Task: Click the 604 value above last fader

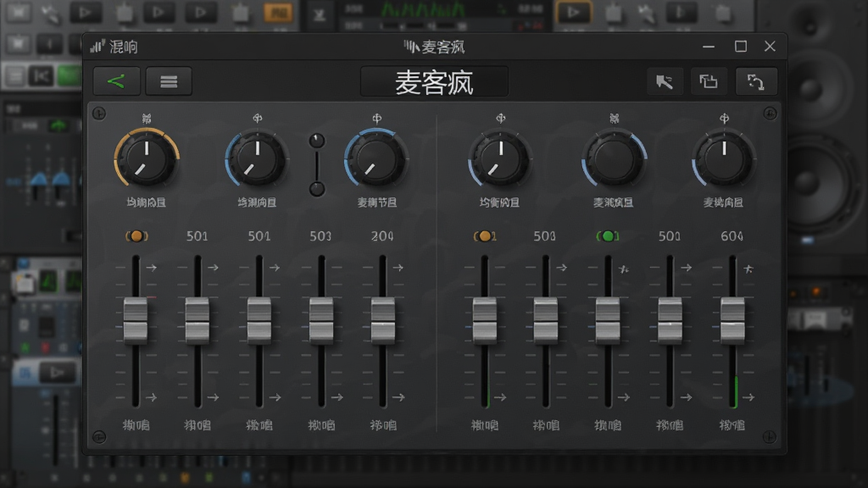Action: click(732, 236)
